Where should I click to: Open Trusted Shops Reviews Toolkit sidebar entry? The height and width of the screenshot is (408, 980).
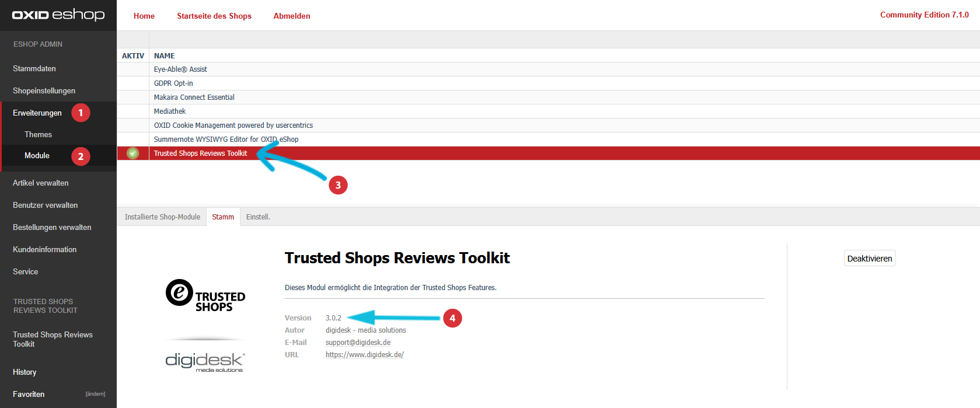(x=53, y=339)
